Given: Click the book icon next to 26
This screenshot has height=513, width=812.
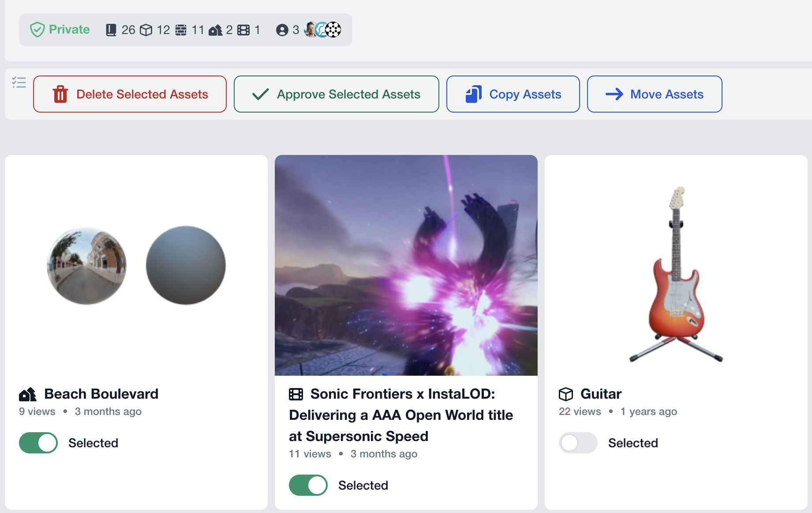Looking at the screenshot, I should coord(111,30).
